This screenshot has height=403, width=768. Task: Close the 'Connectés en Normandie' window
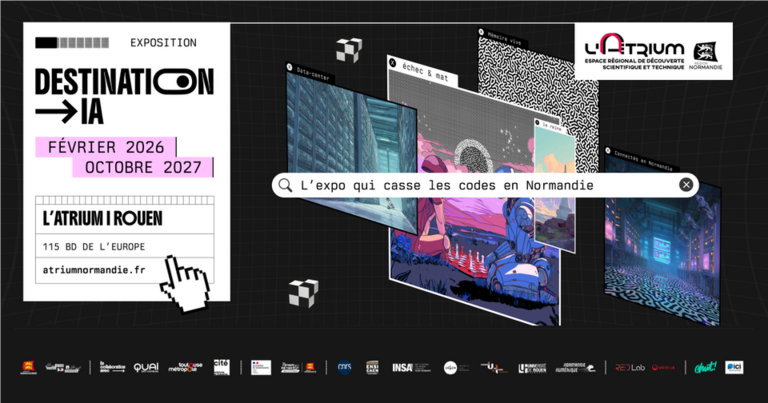click(x=608, y=150)
